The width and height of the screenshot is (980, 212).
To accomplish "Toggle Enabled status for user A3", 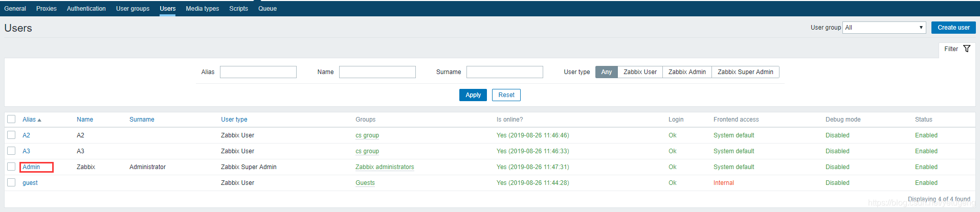I will (926, 151).
